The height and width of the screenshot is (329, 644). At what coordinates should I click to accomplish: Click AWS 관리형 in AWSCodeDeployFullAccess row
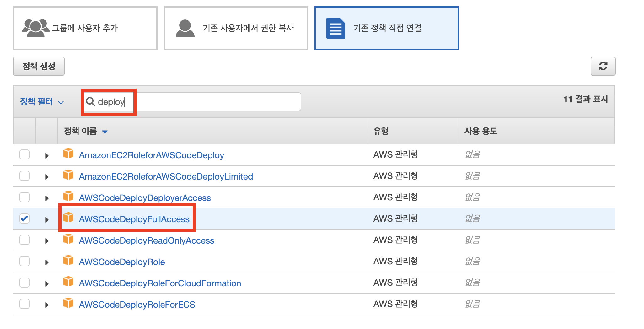(395, 218)
